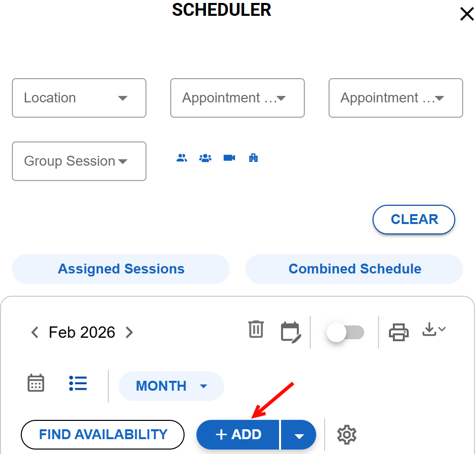Open the MONTH view selector
The height and width of the screenshot is (454, 476).
pos(171,386)
